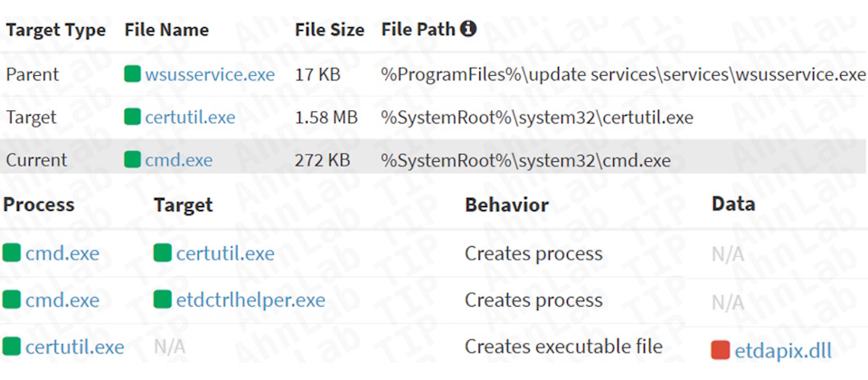The image size is (868, 380).
Task: Open the etdctrlhelper.exe target link
Action: click(x=250, y=299)
